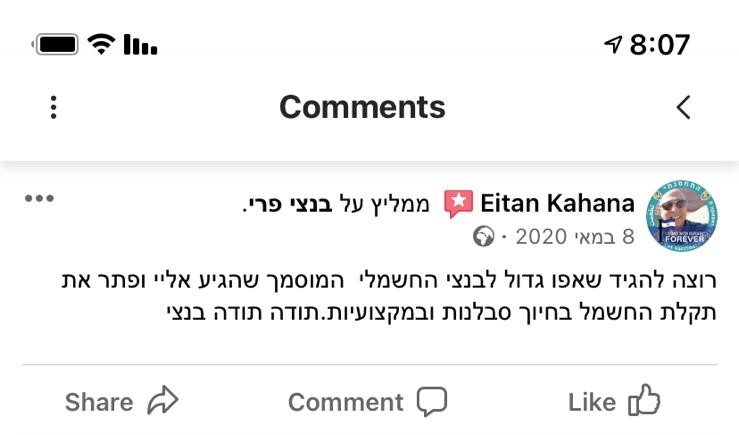The width and height of the screenshot is (739, 435).
Task: Tap the Wi-Fi icon in status bar
Action: tap(100, 45)
